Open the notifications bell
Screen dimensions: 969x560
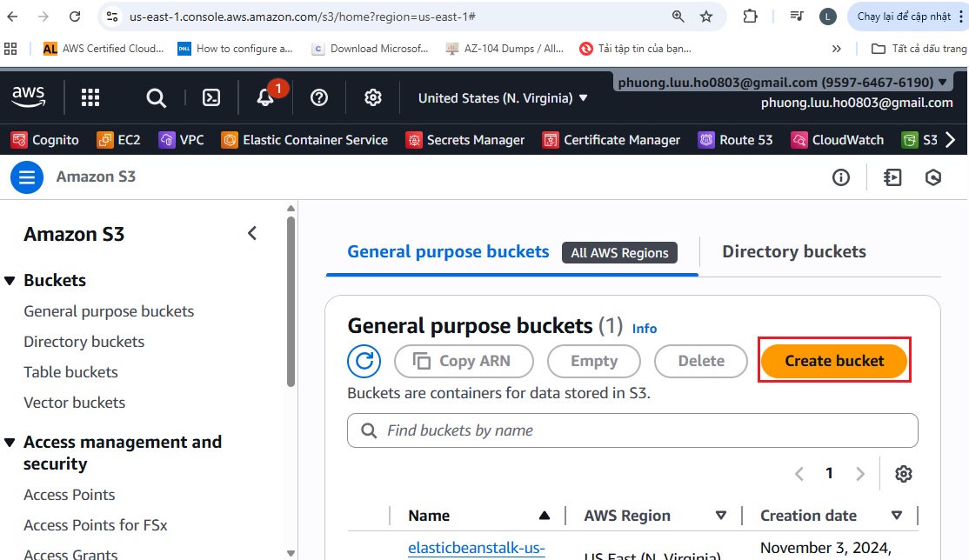pos(266,97)
